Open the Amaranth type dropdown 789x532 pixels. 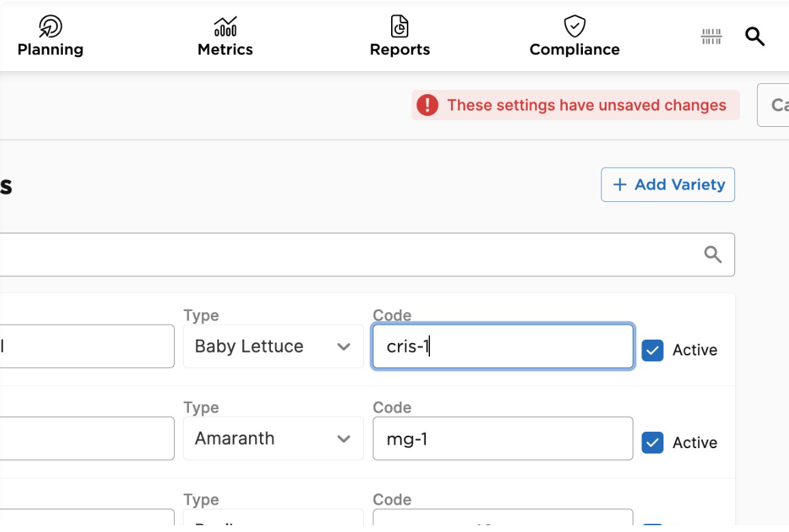point(273,439)
